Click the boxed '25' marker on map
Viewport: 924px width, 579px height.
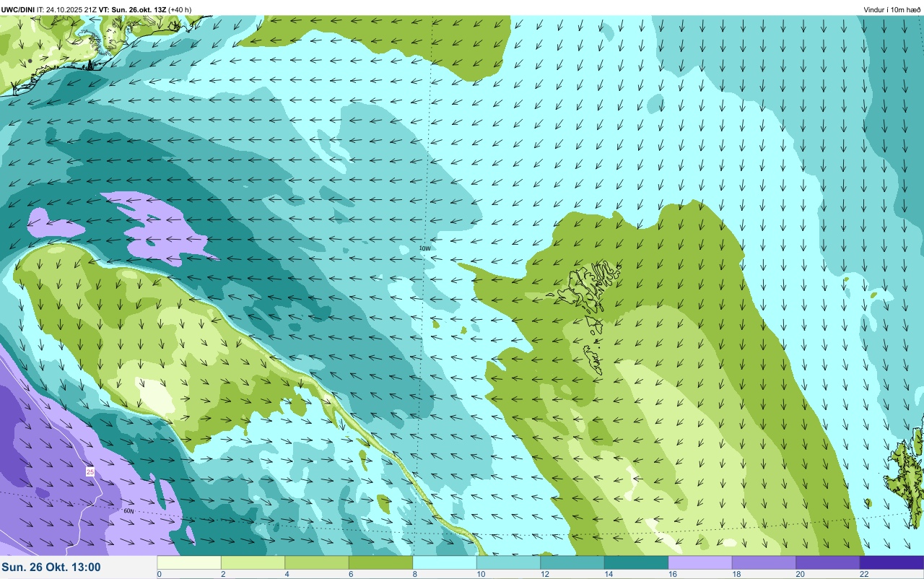click(90, 471)
